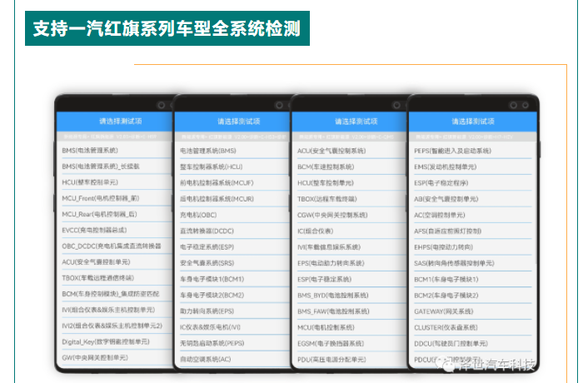Tap ESP(电子稳定系统) item

pos(350,279)
